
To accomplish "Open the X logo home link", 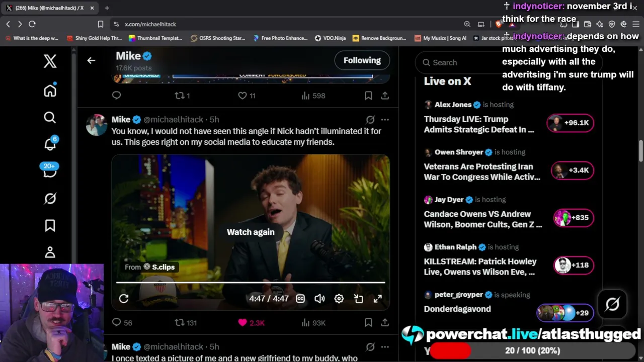I will (x=50, y=61).
